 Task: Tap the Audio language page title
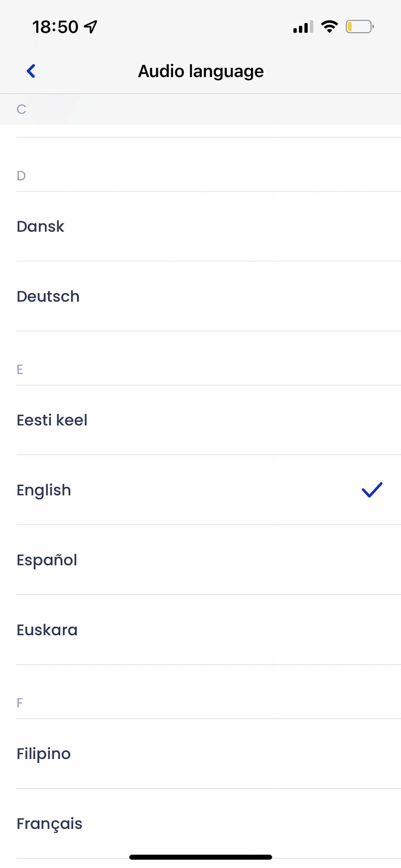pos(201,71)
